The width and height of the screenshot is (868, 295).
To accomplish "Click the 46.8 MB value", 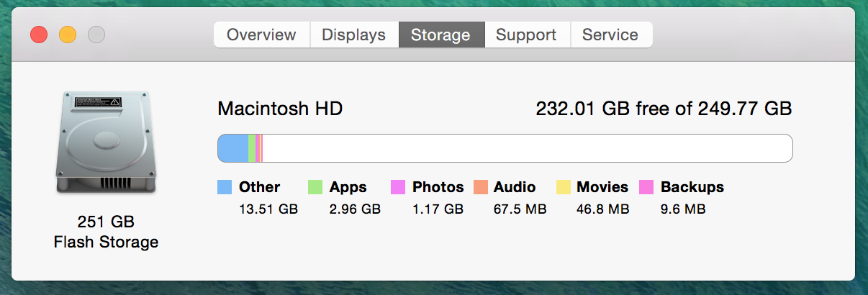I will pos(603,209).
